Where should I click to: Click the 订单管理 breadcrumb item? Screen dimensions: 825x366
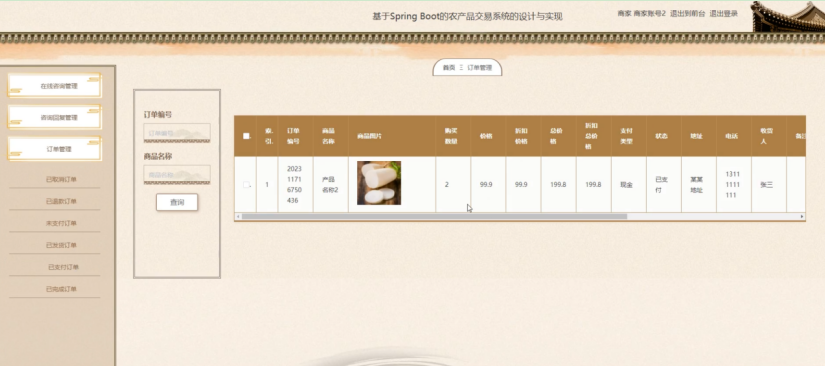click(x=479, y=68)
